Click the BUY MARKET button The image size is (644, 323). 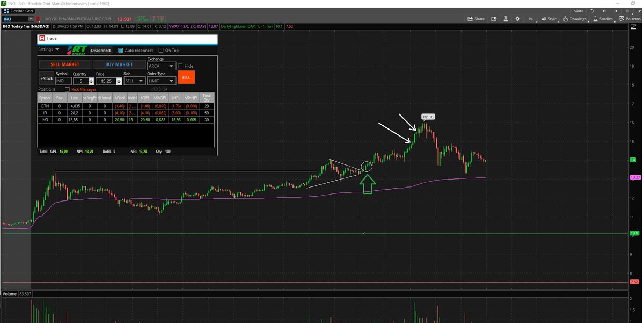click(119, 64)
